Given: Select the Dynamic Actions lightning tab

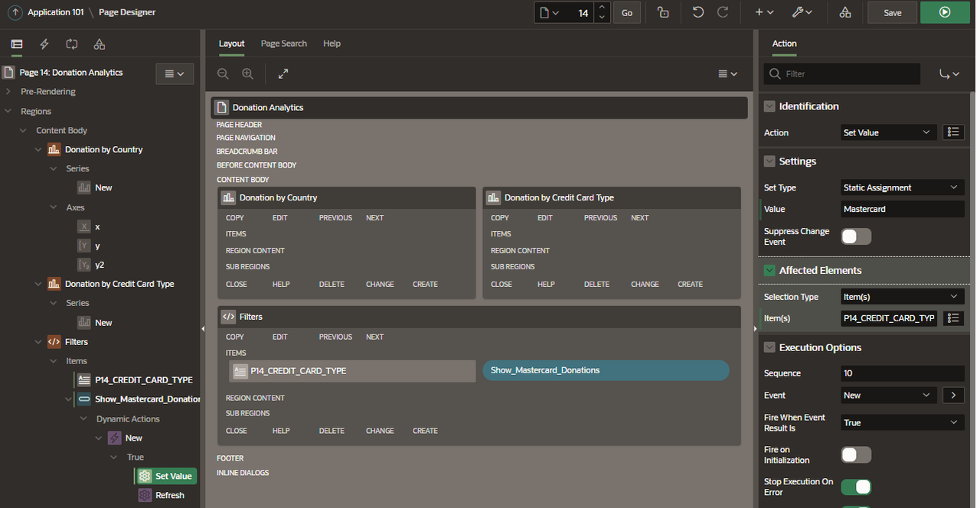Looking at the screenshot, I should point(44,44).
